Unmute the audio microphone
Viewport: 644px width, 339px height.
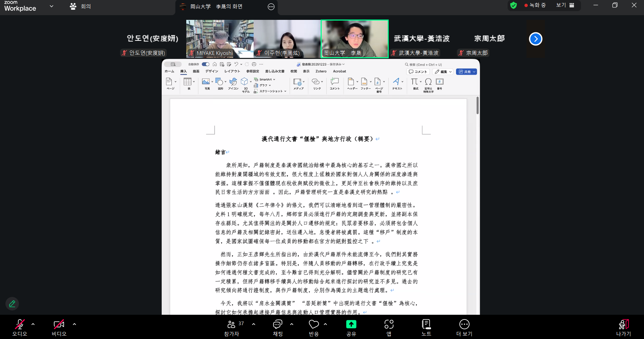click(20, 325)
